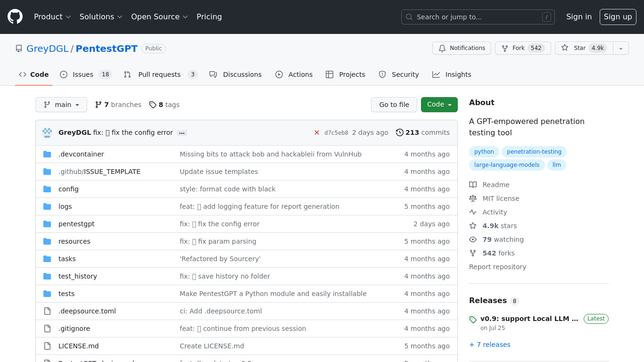This screenshot has height=362, width=644.
Task: View the 7 branches link
Action: tap(118, 105)
